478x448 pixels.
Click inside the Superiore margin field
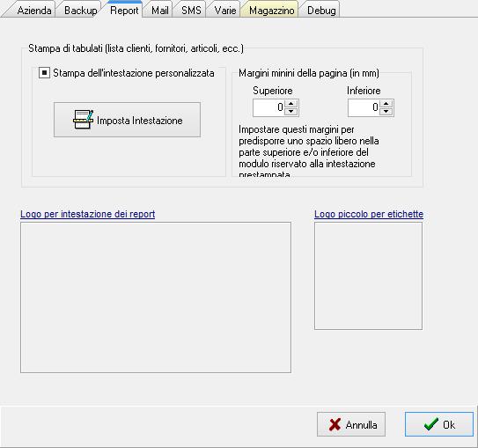[268, 107]
